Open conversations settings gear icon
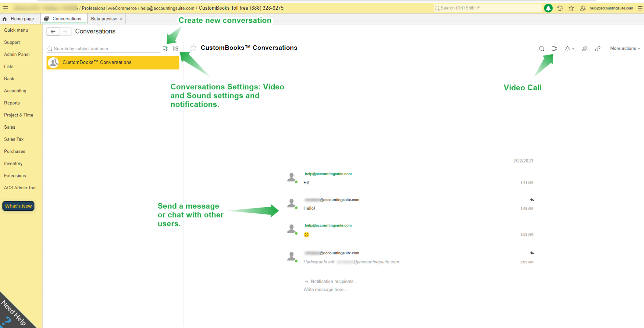Image resolution: width=644 pixels, height=328 pixels. click(x=176, y=48)
